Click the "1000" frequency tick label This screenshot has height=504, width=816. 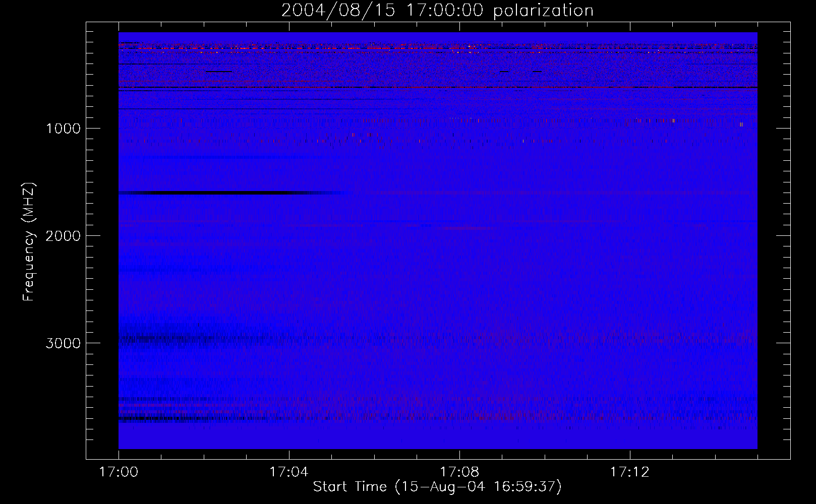coord(63,128)
